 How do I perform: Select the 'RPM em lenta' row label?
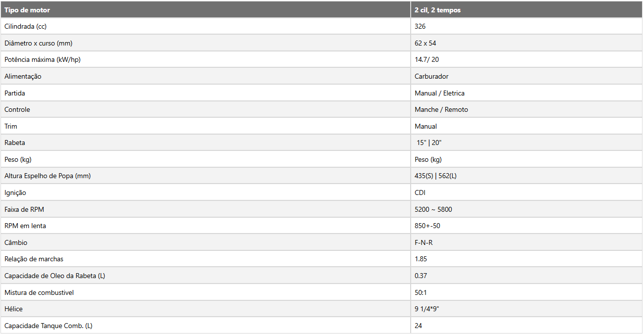[25, 226]
